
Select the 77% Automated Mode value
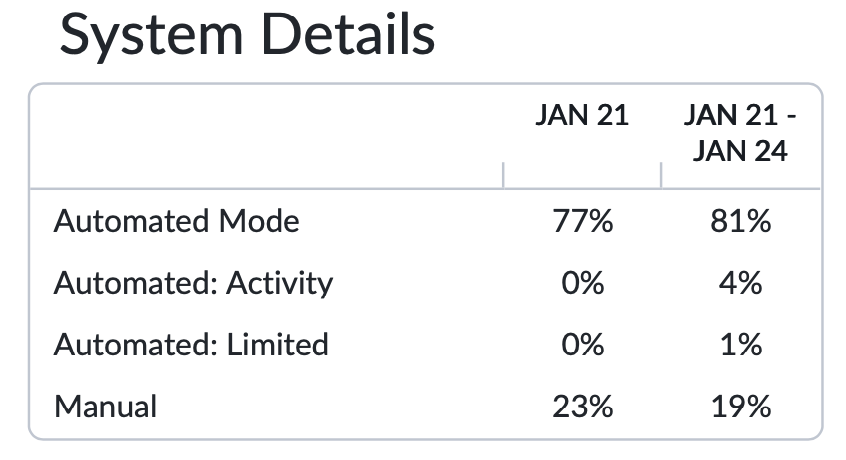tap(583, 221)
